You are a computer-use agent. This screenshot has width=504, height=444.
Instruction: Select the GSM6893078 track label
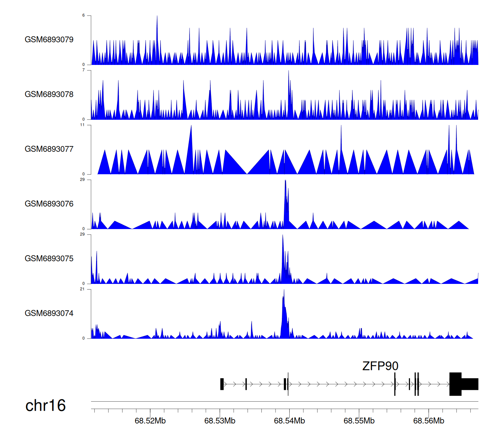coord(49,95)
